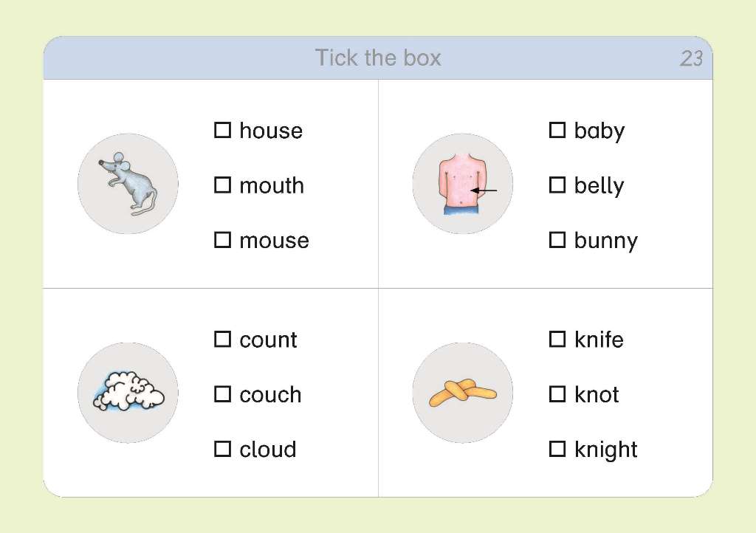Tick the count checkbox
This screenshot has height=533, width=756.
click(222, 340)
